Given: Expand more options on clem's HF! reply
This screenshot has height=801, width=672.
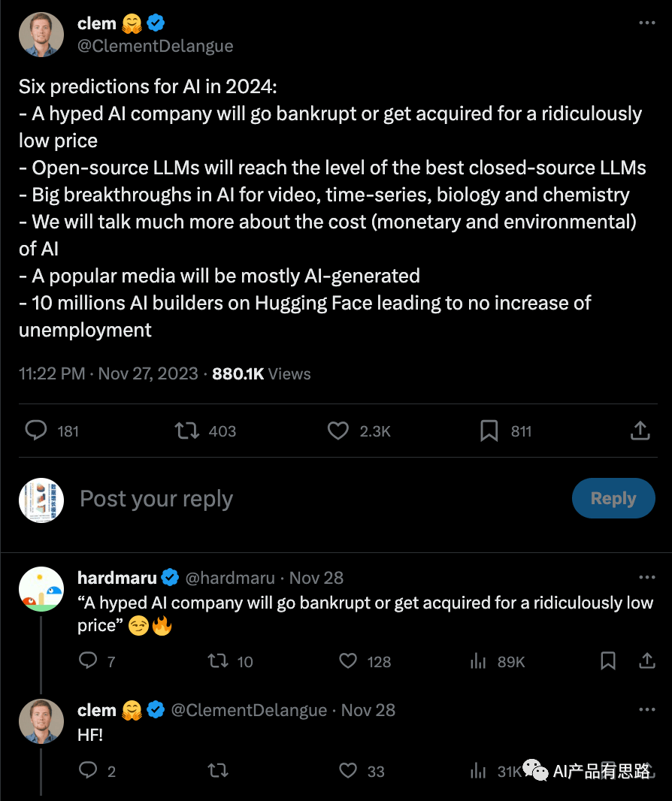Looking at the screenshot, I should [x=646, y=709].
